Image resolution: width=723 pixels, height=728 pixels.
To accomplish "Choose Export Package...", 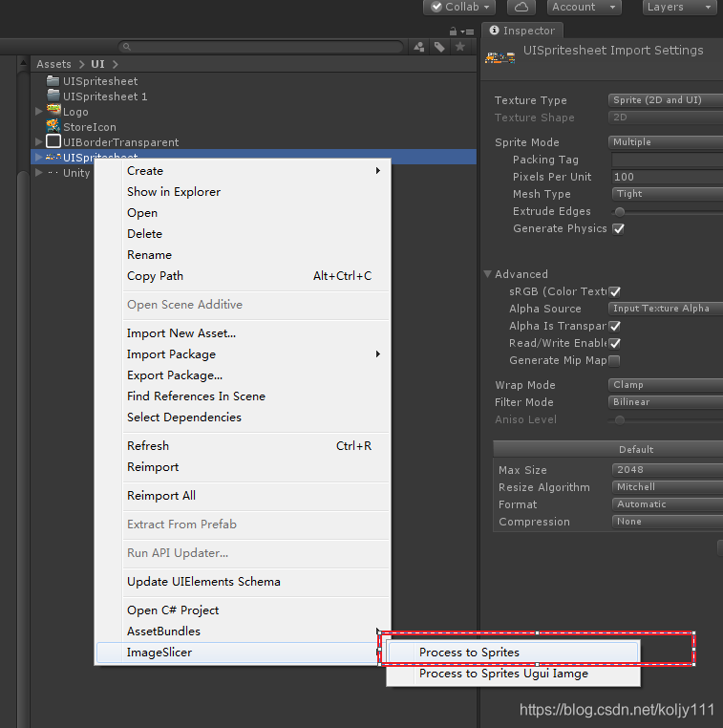I will (243, 375).
